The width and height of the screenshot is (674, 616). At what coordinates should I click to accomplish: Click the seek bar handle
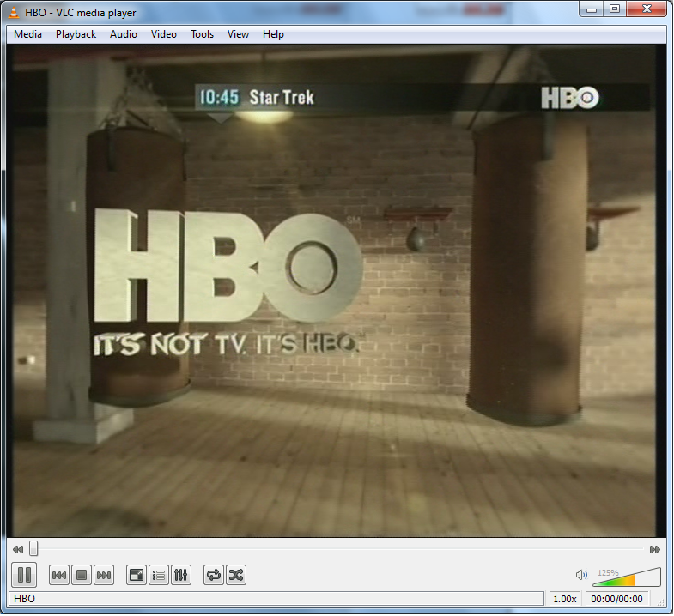tap(33, 548)
